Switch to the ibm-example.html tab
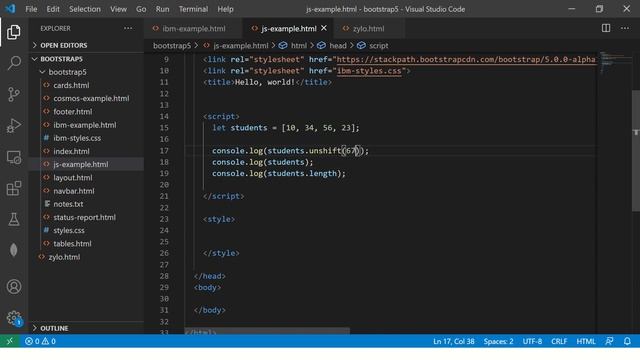This screenshot has width=640, height=360. point(193,29)
